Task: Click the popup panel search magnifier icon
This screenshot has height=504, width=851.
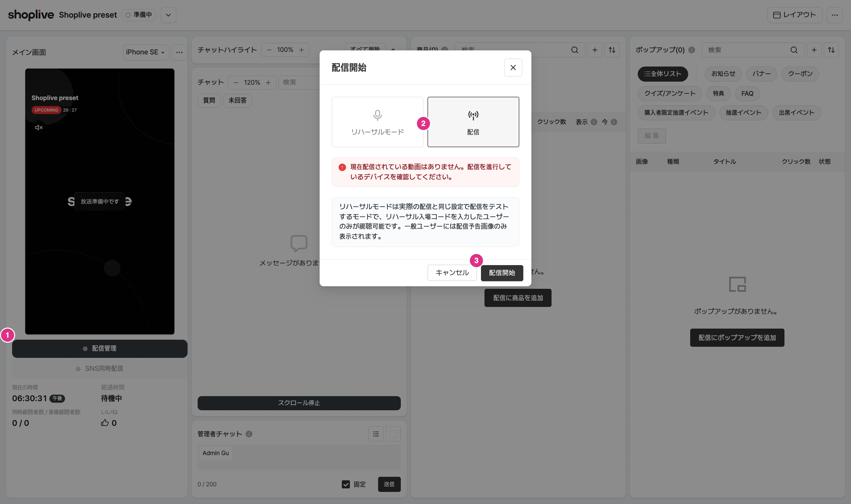Action: 794,50
